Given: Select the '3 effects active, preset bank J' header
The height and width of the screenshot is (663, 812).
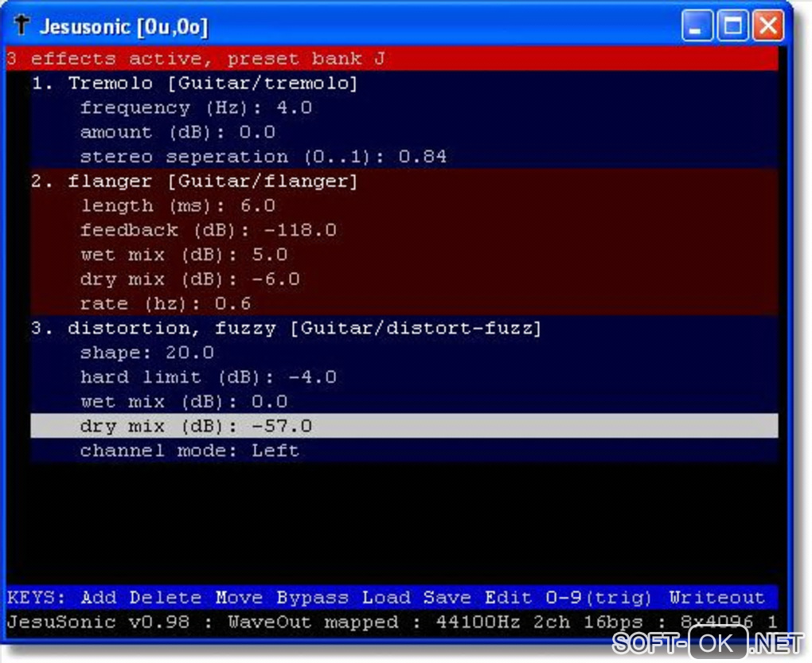Looking at the screenshot, I should click(x=392, y=58).
